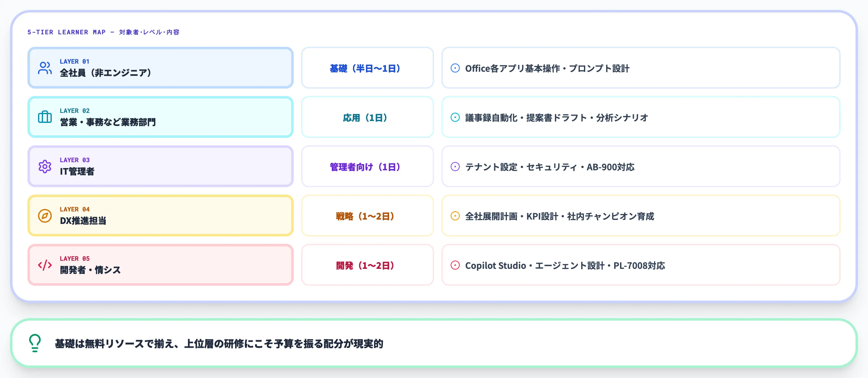Click the compass icon in Layer 04
868x378 pixels.
tap(45, 216)
